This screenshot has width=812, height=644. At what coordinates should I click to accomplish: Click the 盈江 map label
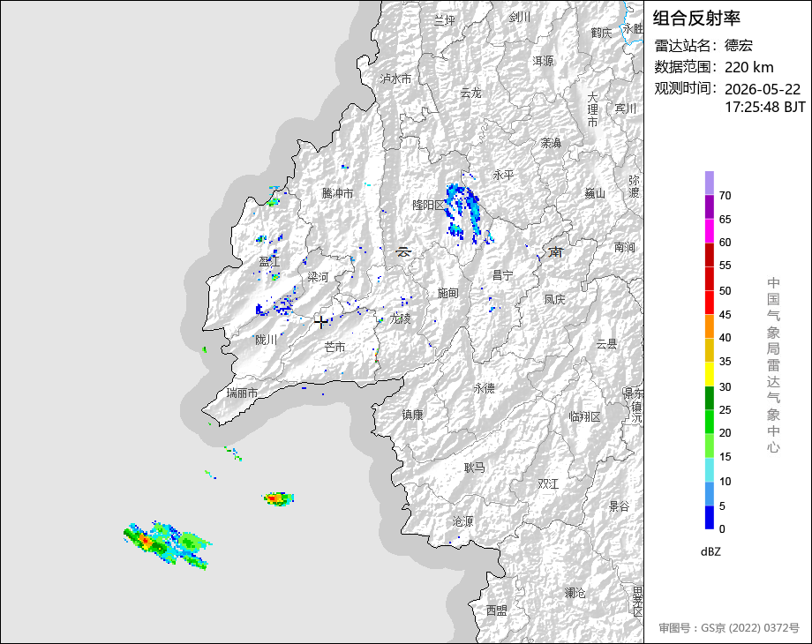[269, 262]
